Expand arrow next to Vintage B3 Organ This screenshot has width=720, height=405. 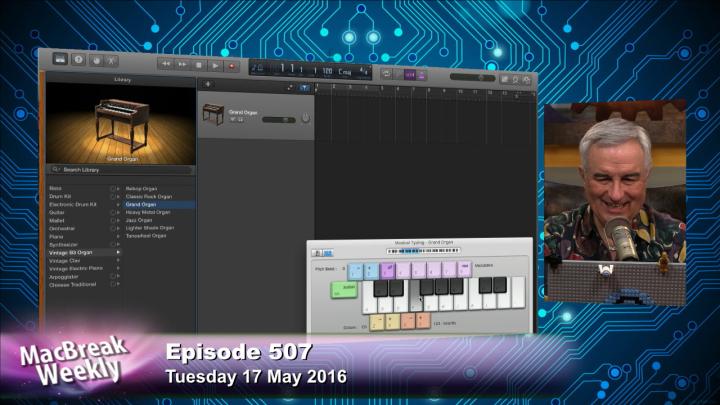click(118, 253)
